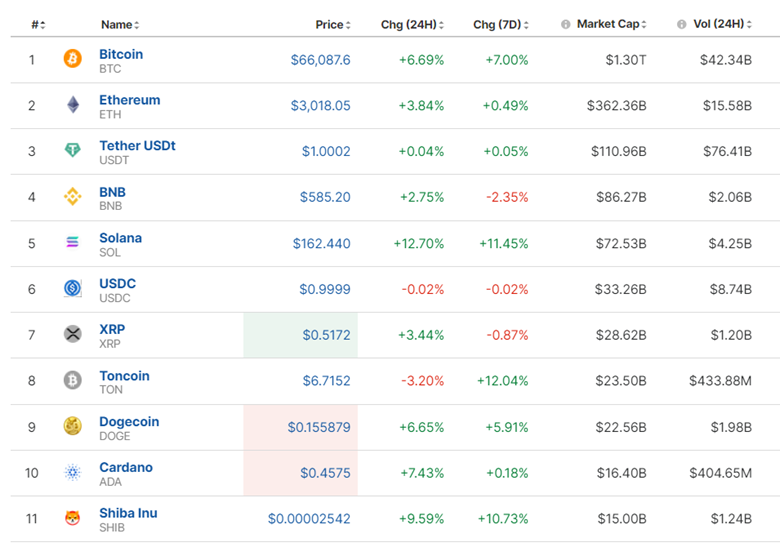The image size is (780, 547).
Task: Select Shiba Inu 7D change +10.73%
Action: coord(503,519)
